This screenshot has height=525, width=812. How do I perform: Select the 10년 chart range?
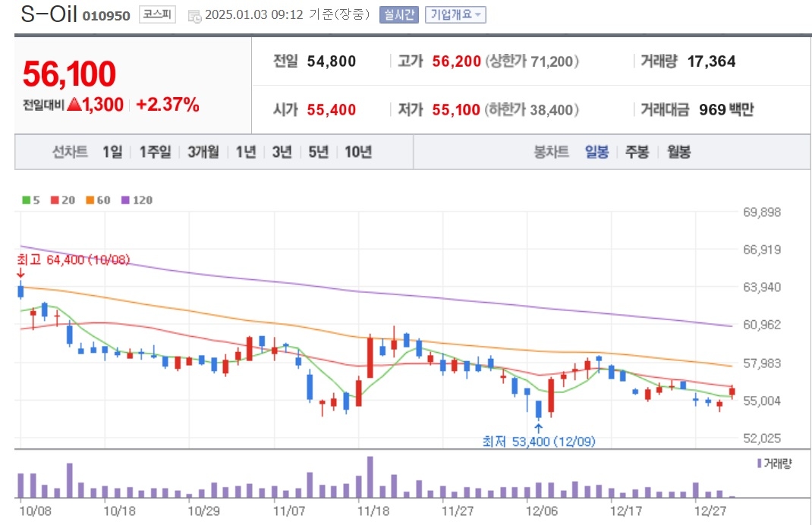358,152
